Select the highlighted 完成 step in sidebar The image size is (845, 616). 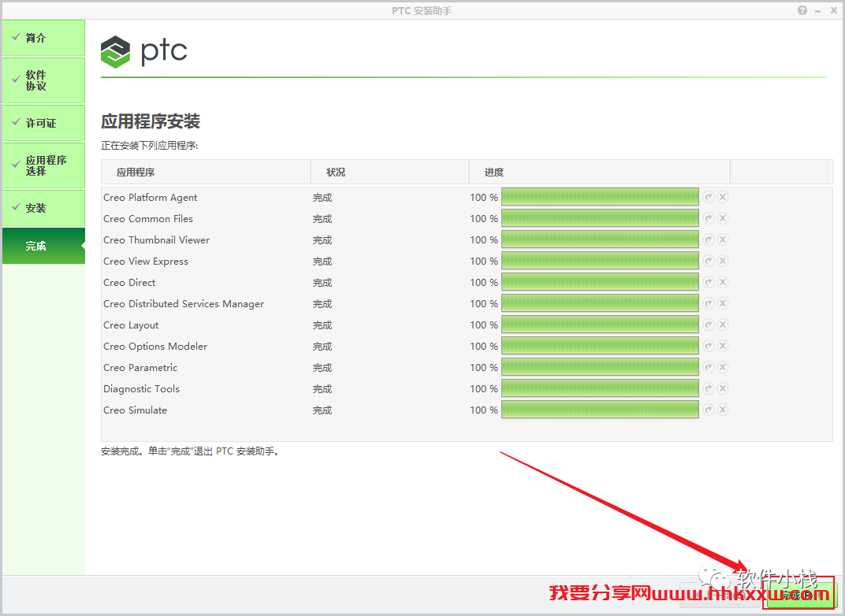[x=43, y=246]
